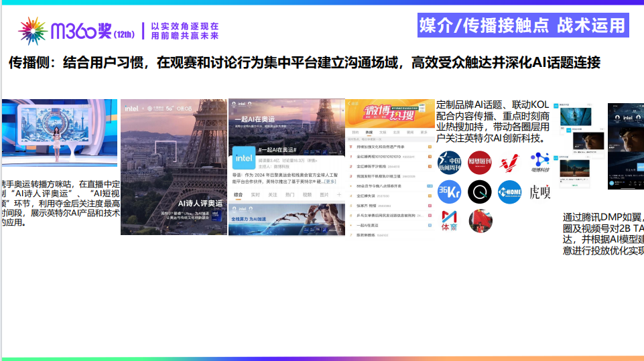Select the red 国际周刊 circular logo
Screen dimensions: 644x361
479,163
